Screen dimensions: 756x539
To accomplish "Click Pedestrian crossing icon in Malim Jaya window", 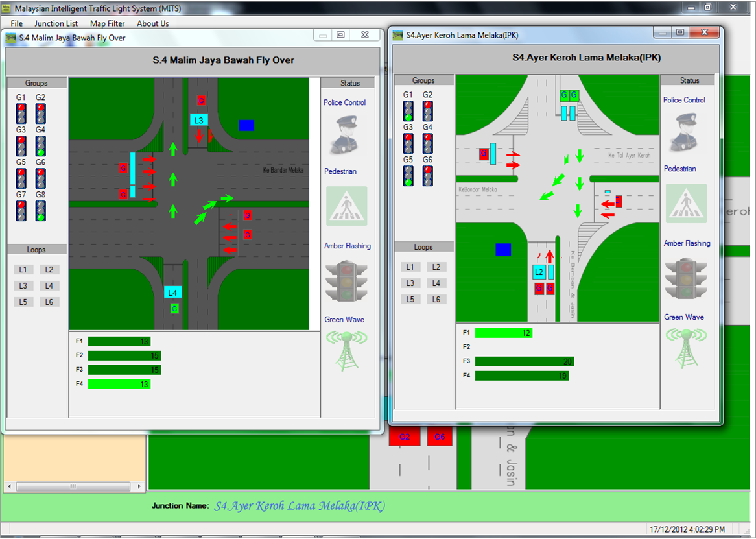I will pyautogui.click(x=346, y=206).
